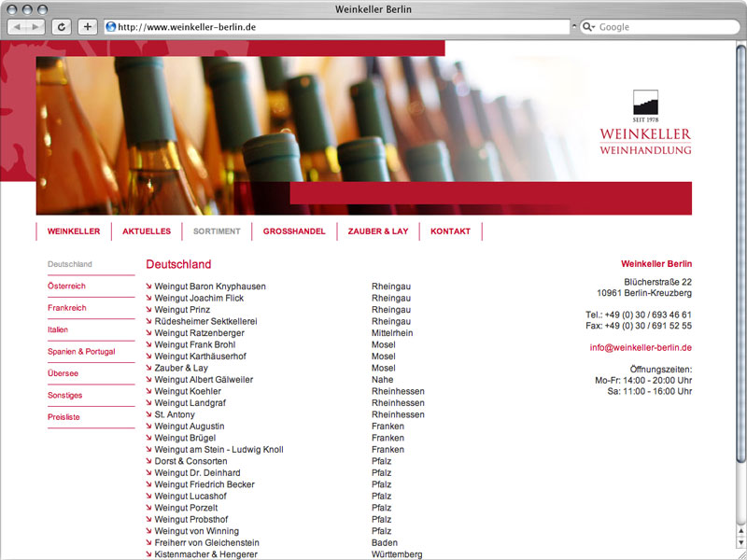The width and height of the screenshot is (747, 560).
Task: Click the vertical scrollbar thumb
Action: pyautogui.click(x=740, y=252)
